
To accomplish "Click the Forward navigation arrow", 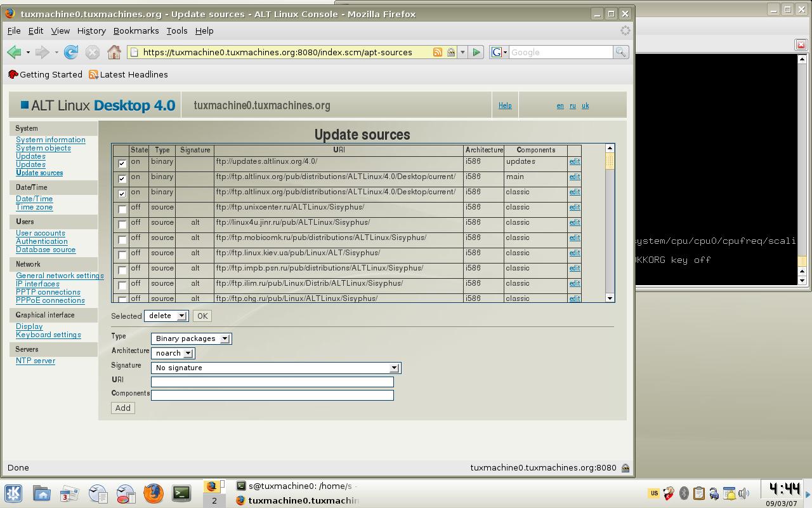I will [x=43, y=53].
